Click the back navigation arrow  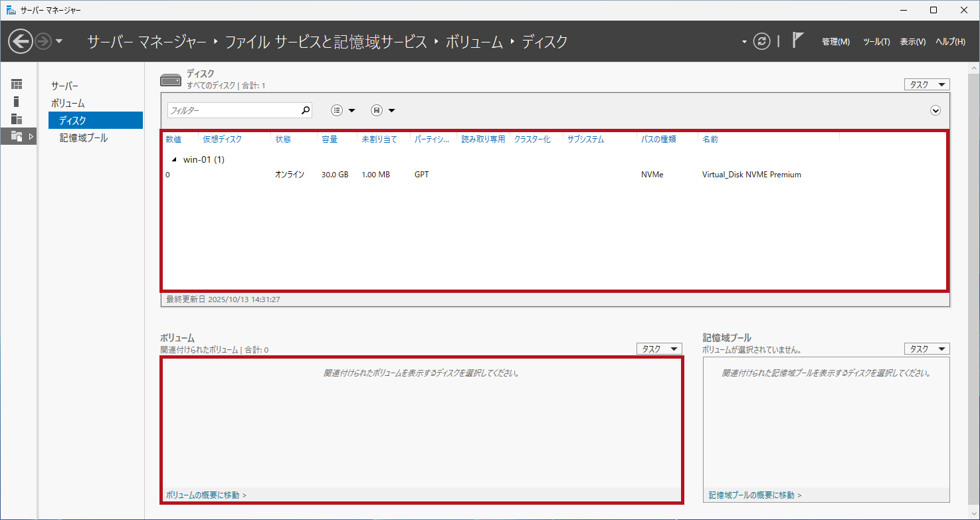coord(21,41)
